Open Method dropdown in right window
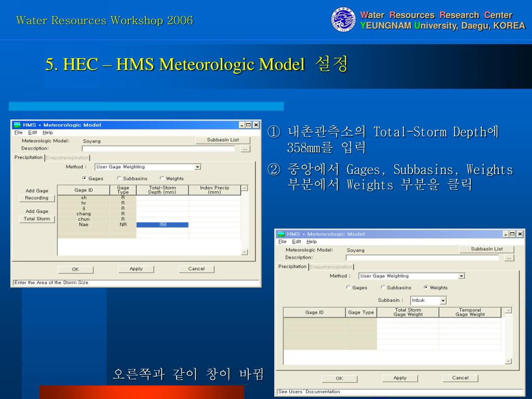 [x=461, y=276]
